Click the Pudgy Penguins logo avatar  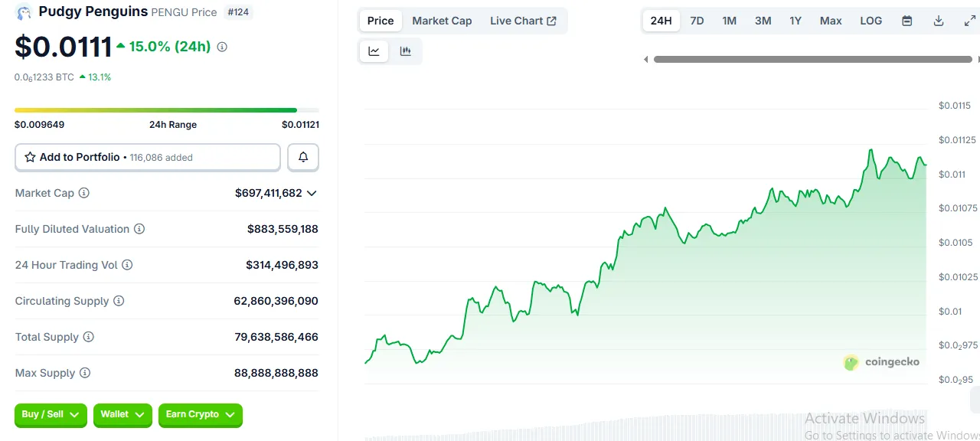24,12
